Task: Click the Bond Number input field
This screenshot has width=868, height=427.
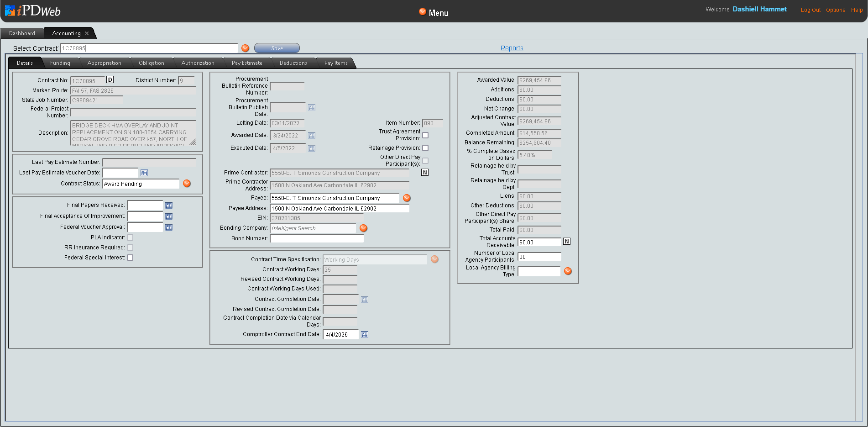Action: click(x=317, y=238)
